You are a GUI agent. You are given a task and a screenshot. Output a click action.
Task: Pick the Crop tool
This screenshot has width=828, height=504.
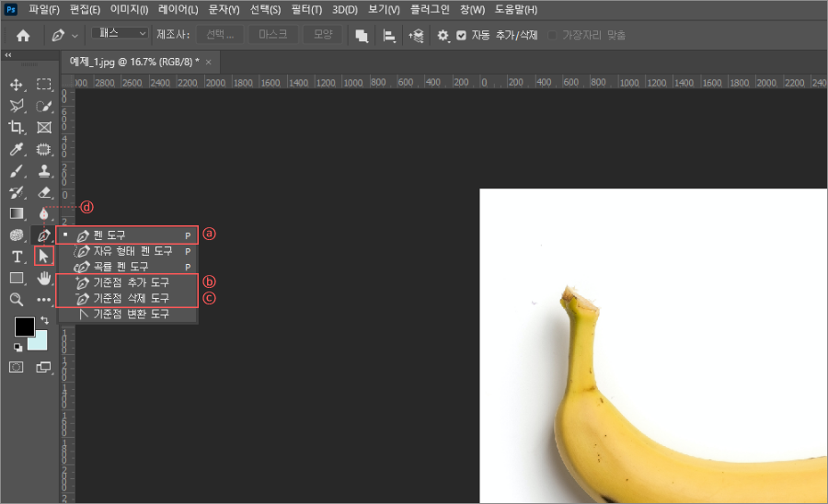click(17, 128)
